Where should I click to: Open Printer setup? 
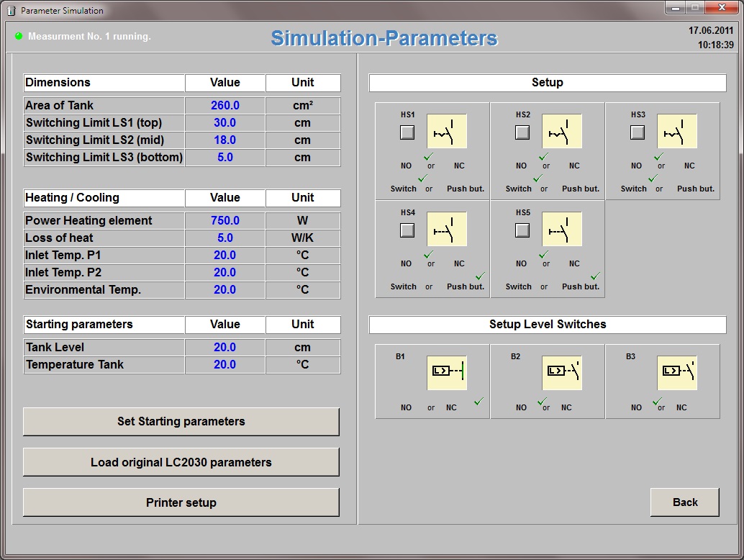coord(181,502)
